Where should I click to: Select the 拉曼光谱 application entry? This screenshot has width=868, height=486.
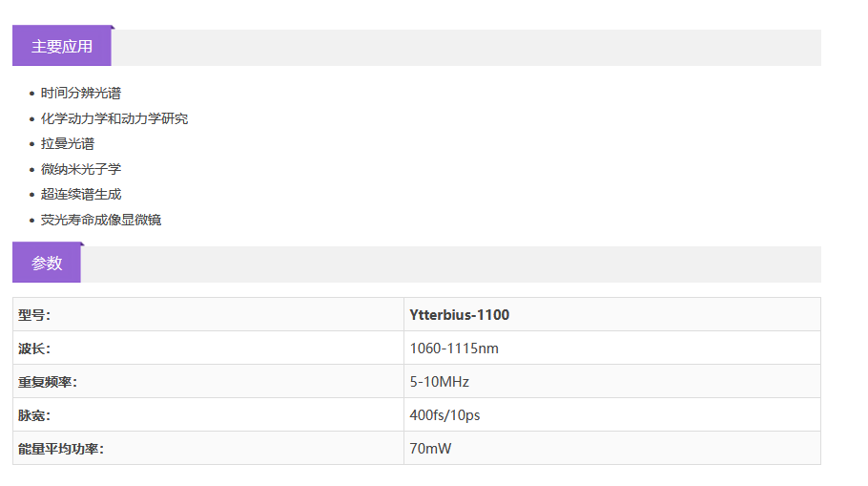(x=68, y=144)
